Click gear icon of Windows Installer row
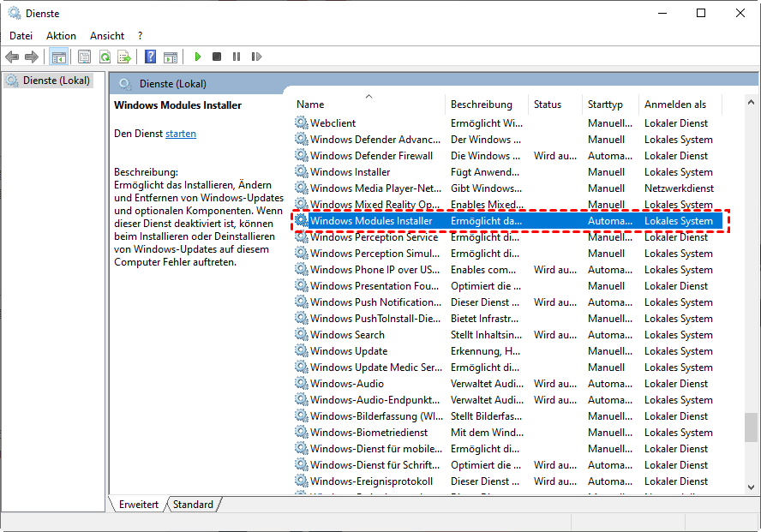 coord(302,171)
